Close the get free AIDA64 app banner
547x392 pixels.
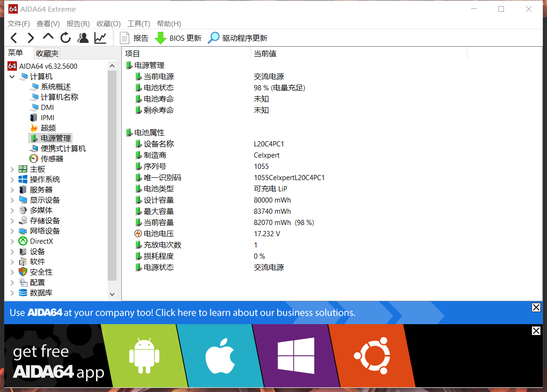point(536,331)
